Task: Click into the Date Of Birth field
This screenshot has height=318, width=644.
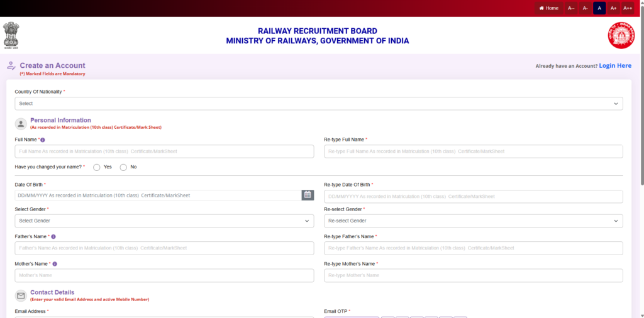Action: click(158, 195)
